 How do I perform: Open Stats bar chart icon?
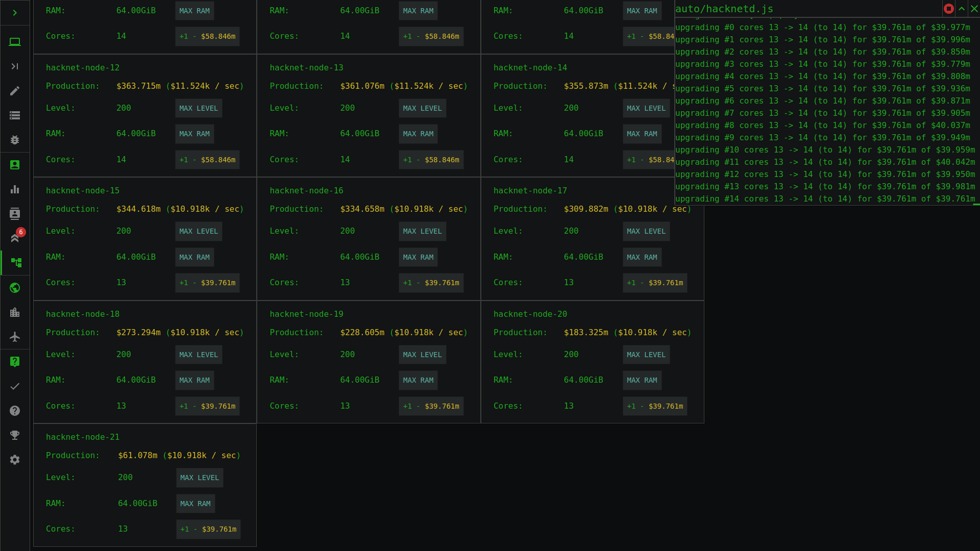click(x=15, y=189)
